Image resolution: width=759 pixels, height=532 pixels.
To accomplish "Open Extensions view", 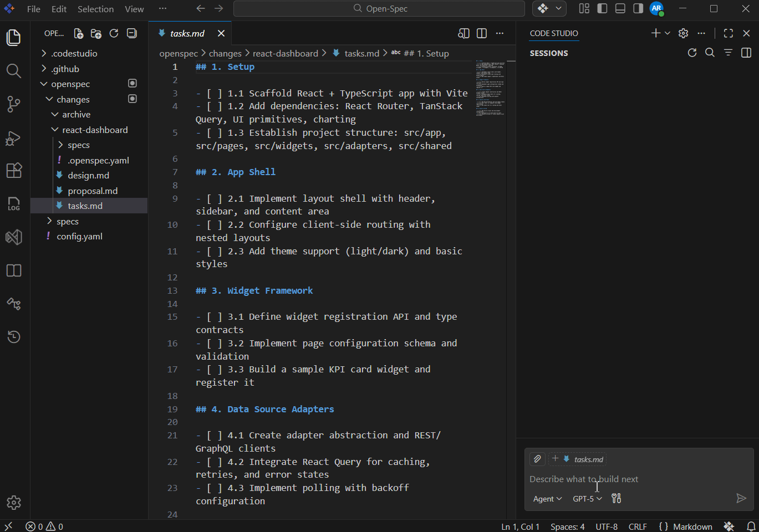I will [14, 171].
